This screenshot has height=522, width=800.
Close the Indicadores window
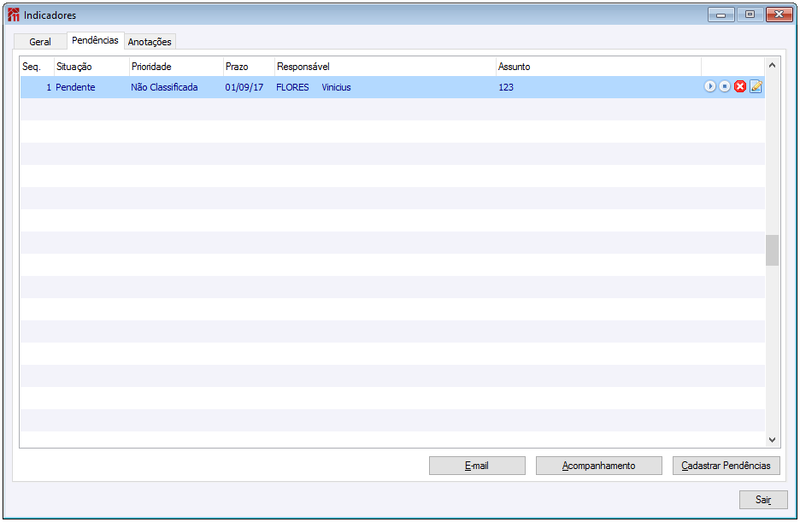[x=779, y=15]
